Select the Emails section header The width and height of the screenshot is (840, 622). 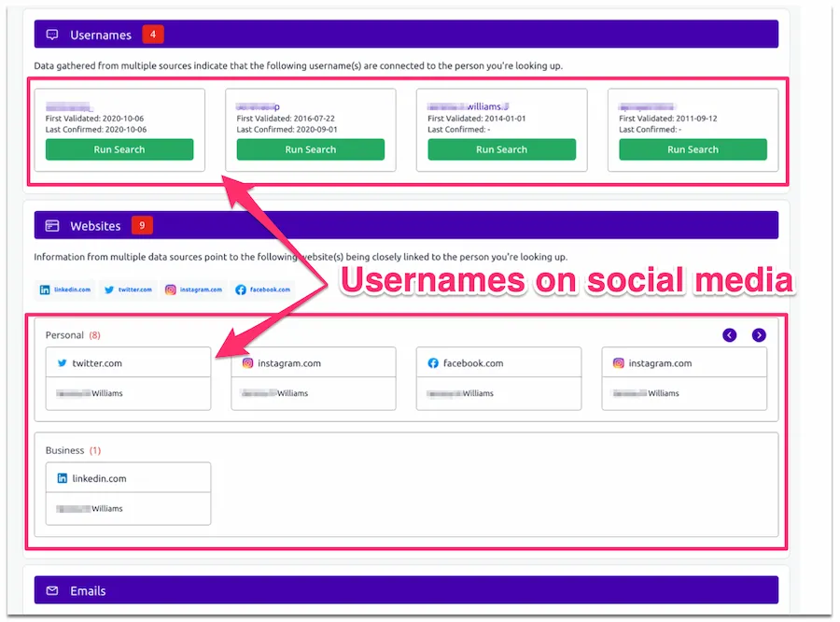[x=406, y=590]
